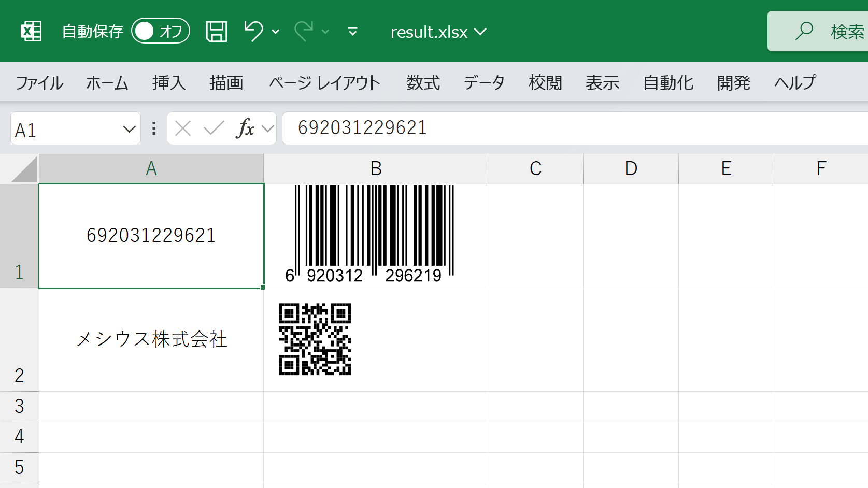Viewport: 868px width, 488px height.
Task: Open the 自動化 tab
Action: (668, 82)
